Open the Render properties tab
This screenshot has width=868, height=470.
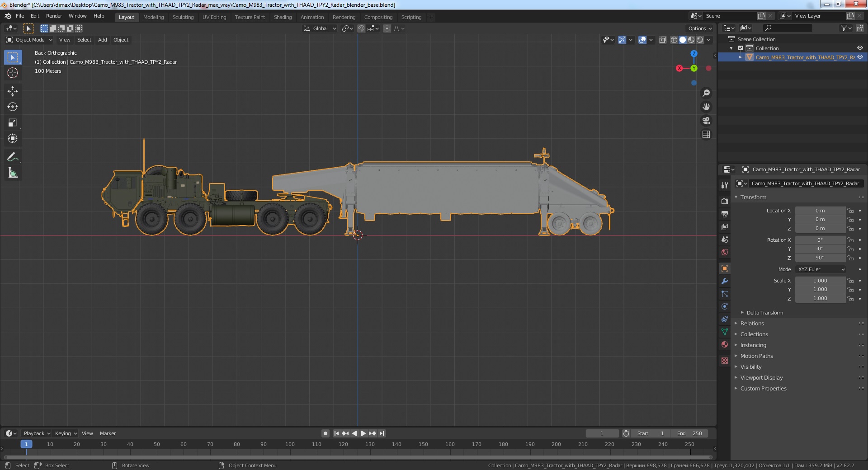coord(725,202)
